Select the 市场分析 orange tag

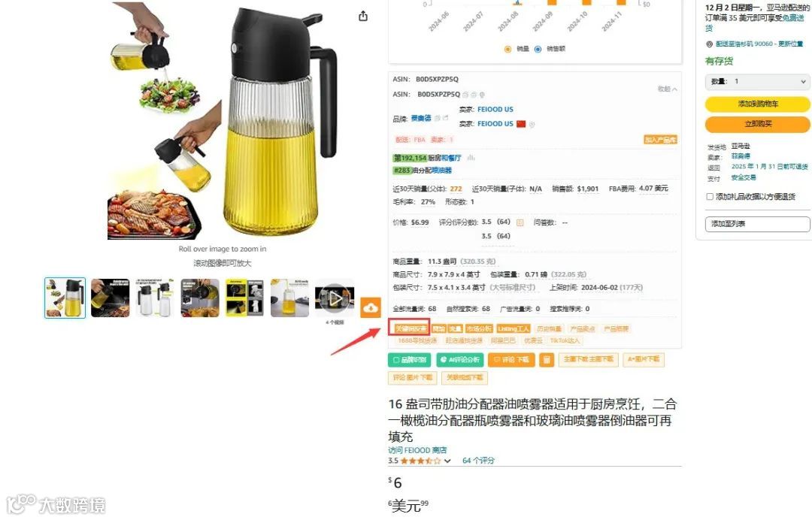pyautogui.click(x=479, y=328)
